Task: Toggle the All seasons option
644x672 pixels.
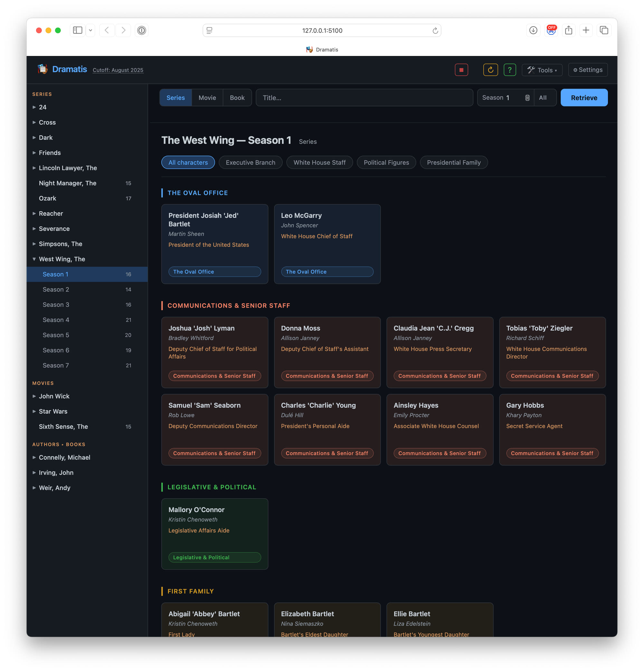Action: pyautogui.click(x=543, y=98)
